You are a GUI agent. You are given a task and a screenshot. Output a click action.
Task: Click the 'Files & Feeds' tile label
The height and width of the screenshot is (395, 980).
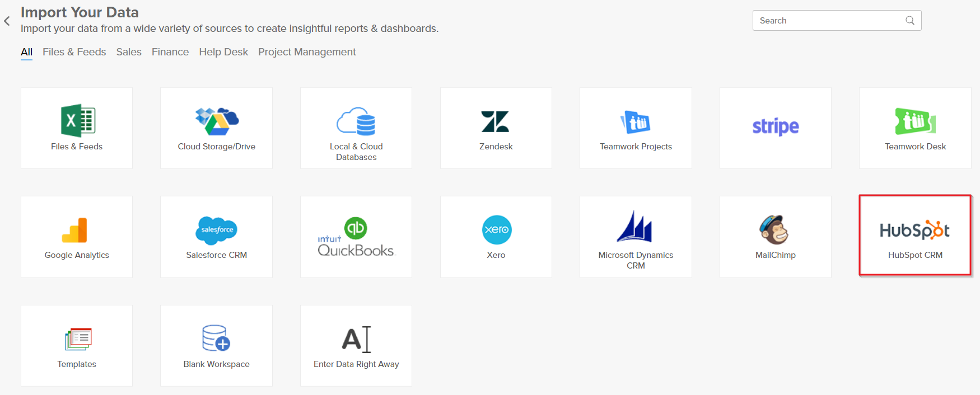pyautogui.click(x=77, y=147)
